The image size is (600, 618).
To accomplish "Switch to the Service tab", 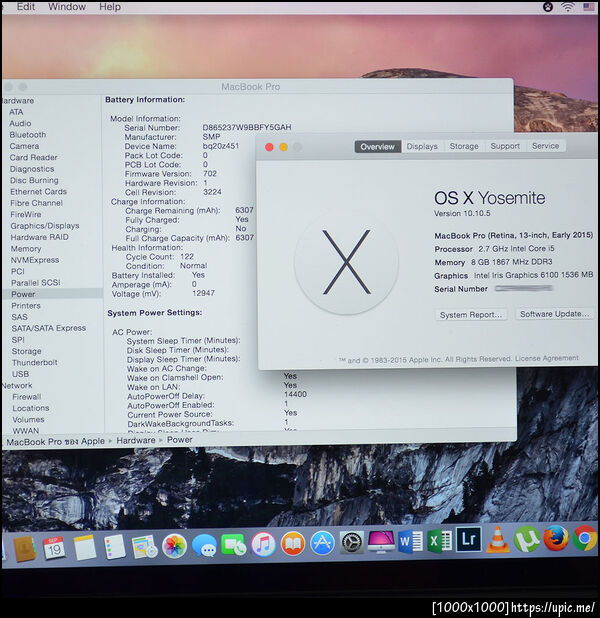I will (545, 145).
